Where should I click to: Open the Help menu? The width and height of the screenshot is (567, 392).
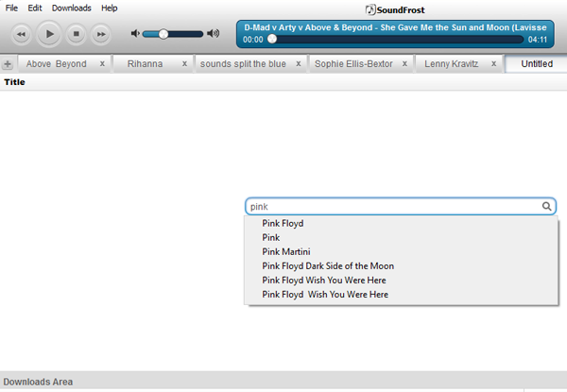(110, 8)
